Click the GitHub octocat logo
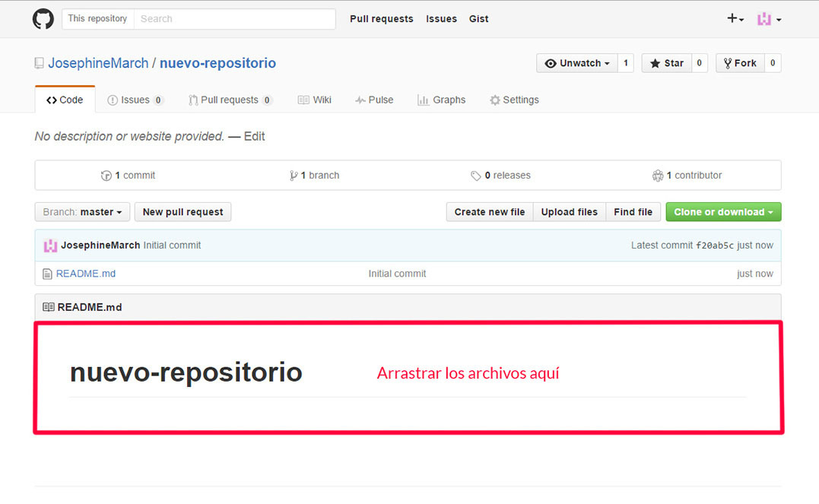The width and height of the screenshot is (819, 504). pyautogui.click(x=43, y=18)
